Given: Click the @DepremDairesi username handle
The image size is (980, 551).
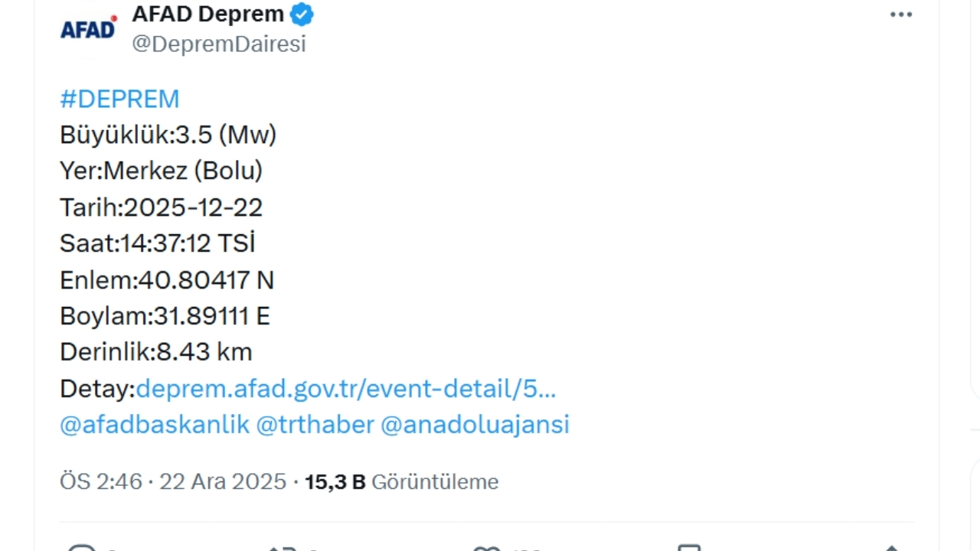Looking at the screenshot, I should click(219, 44).
